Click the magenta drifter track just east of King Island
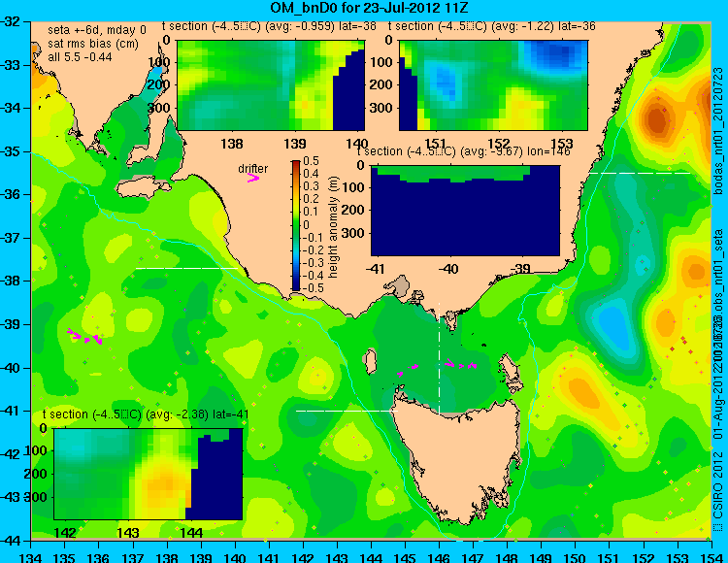The height and width of the screenshot is (563, 728). (408, 371)
